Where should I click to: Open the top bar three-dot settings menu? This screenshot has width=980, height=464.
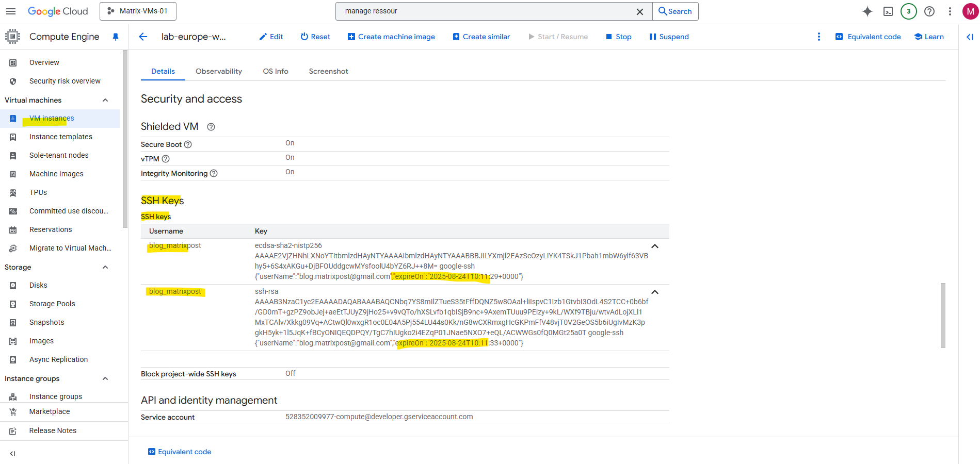950,11
